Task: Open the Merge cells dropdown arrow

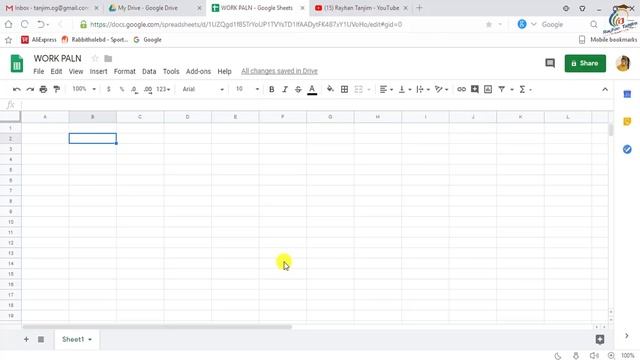Action: [x=369, y=89]
